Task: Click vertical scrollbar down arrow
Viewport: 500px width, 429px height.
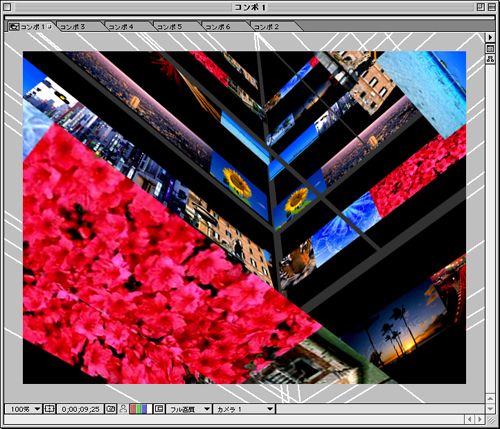Action: tap(490, 409)
